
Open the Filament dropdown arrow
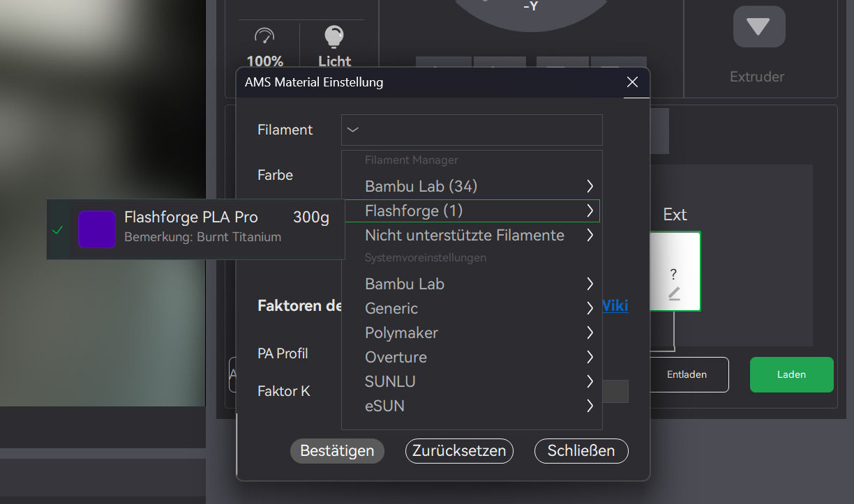(353, 130)
